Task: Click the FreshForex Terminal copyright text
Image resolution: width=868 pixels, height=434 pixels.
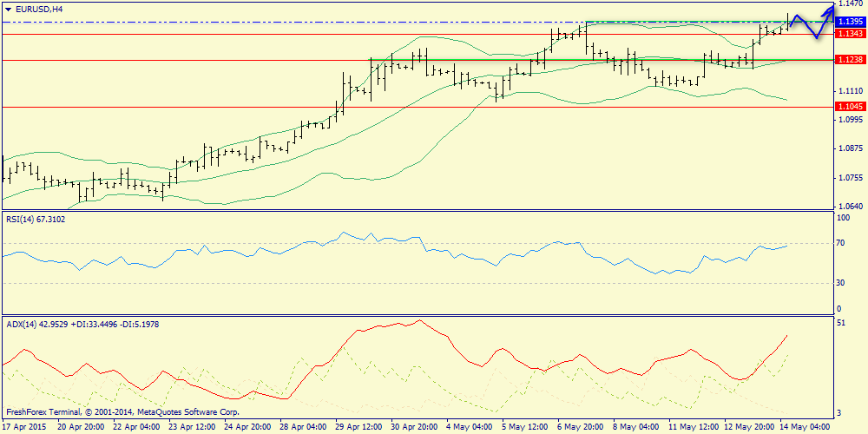Action: (122, 412)
